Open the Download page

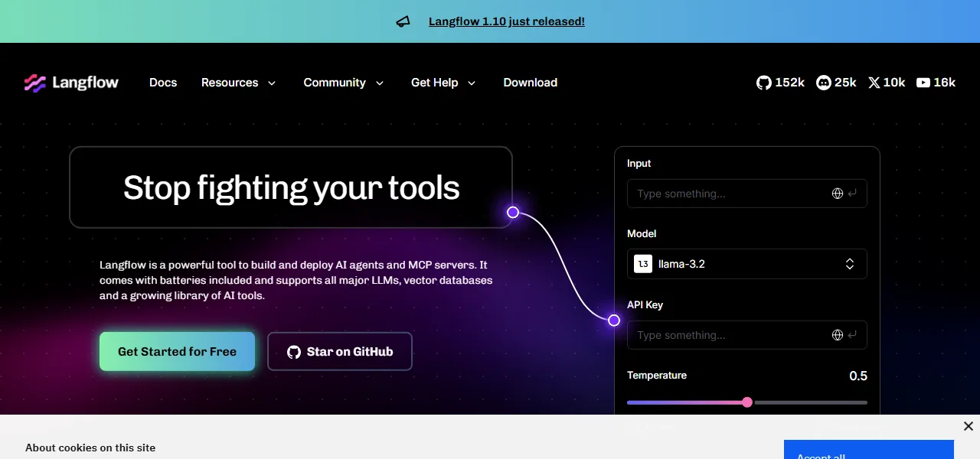click(531, 83)
